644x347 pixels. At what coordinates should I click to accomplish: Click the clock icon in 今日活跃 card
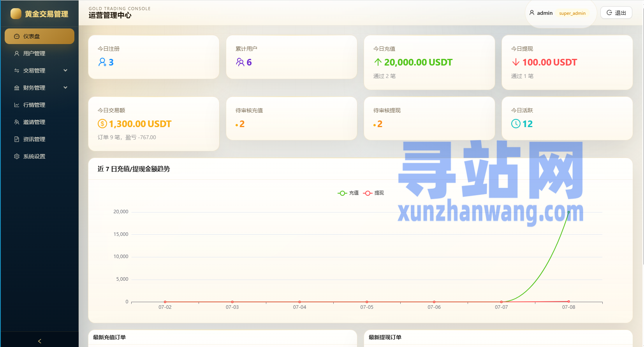[516, 124]
